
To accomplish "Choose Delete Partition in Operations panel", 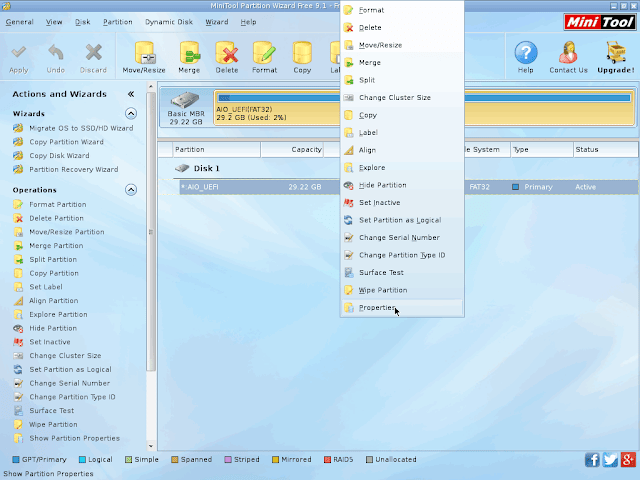I will point(56,218).
